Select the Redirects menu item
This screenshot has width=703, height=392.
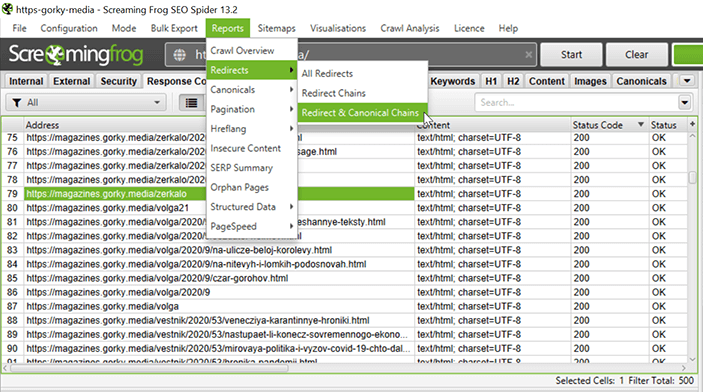(x=252, y=70)
